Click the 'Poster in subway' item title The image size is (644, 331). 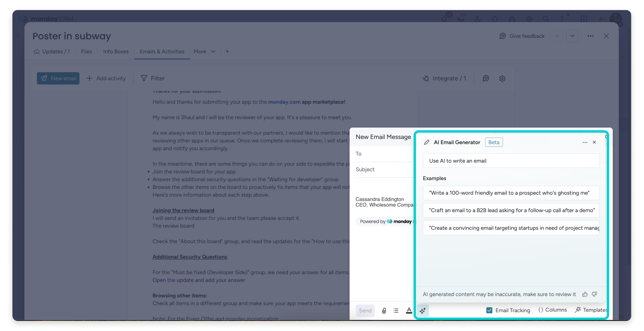72,36
